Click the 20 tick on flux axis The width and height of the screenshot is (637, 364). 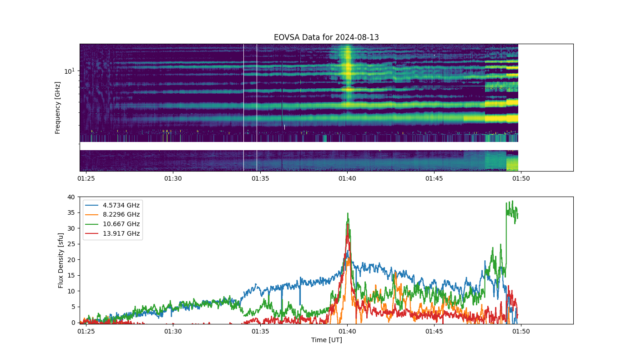(x=71, y=260)
